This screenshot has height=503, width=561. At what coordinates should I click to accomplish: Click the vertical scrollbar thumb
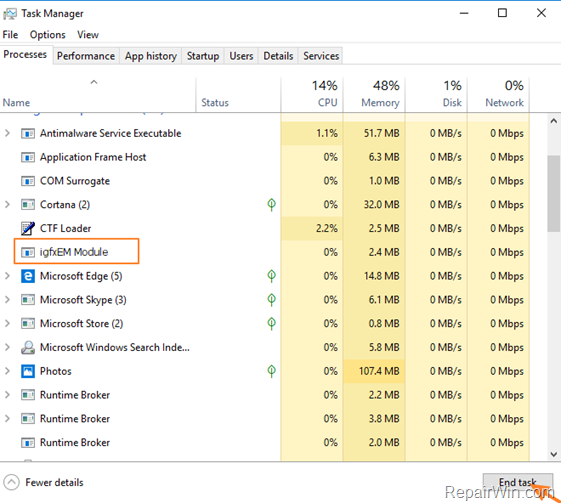(x=554, y=194)
